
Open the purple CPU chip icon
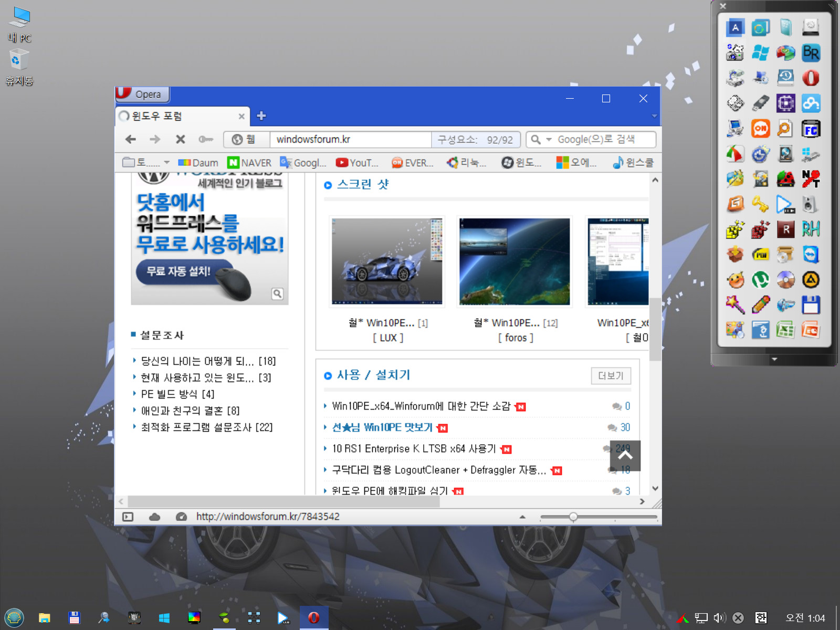tap(785, 103)
